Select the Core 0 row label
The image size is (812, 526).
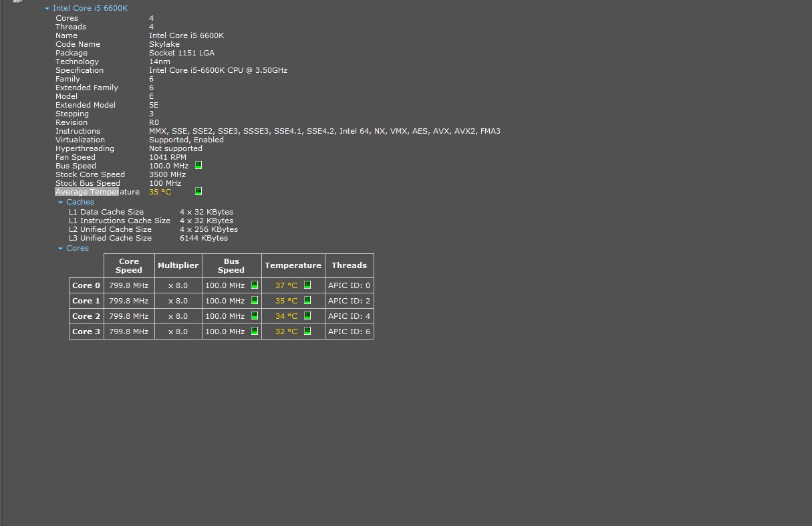tap(86, 285)
